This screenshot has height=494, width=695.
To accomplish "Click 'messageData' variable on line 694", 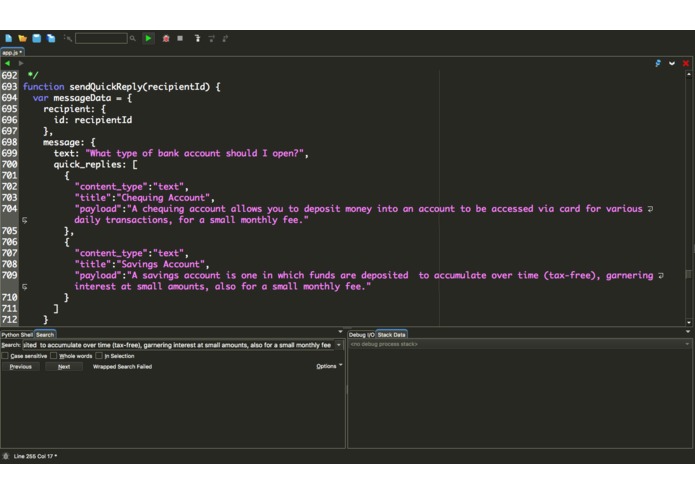I will [82, 98].
